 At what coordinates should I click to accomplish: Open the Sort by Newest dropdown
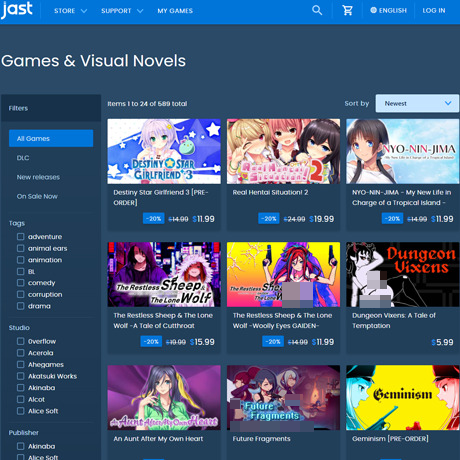coord(417,103)
